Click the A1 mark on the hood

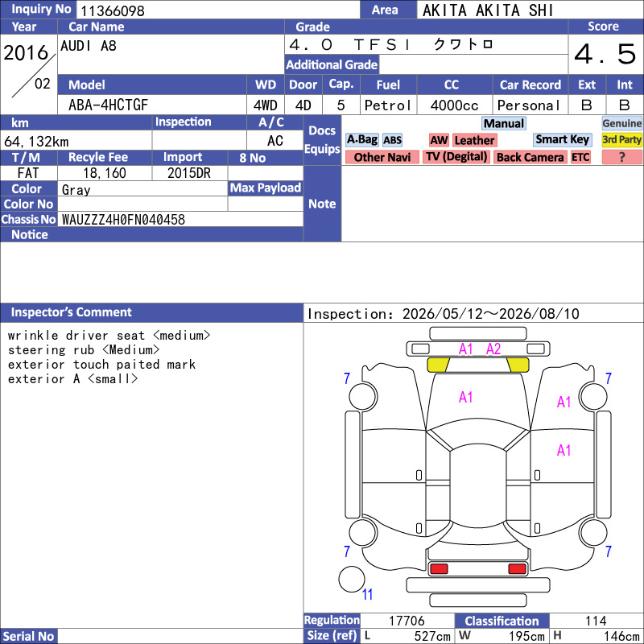[466, 397]
